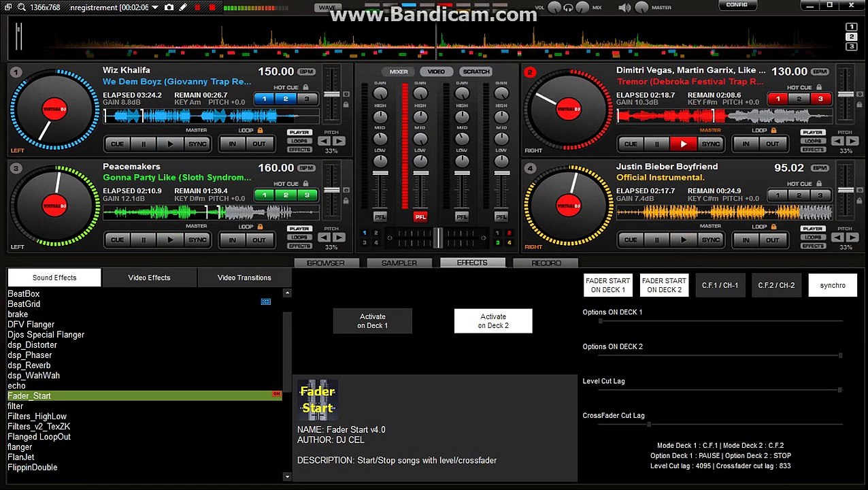The width and height of the screenshot is (868, 490).
Task: Assign deck 1 to left crossfader side
Action: click(365, 233)
